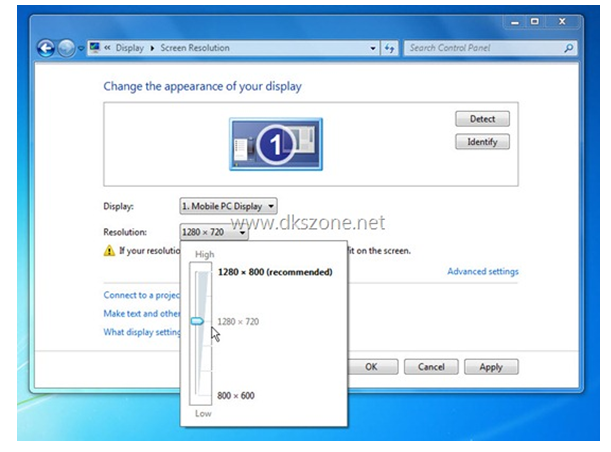This screenshot has height=452, width=611.
Task: Select the 800 × 600 resolution
Action: (x=236, y=396)
